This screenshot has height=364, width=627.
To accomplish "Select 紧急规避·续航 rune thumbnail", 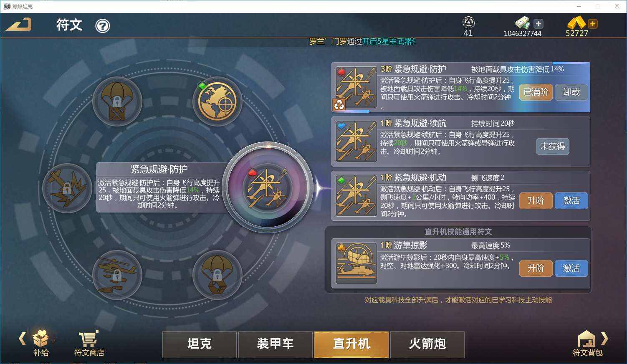I will tap(356, 142).
